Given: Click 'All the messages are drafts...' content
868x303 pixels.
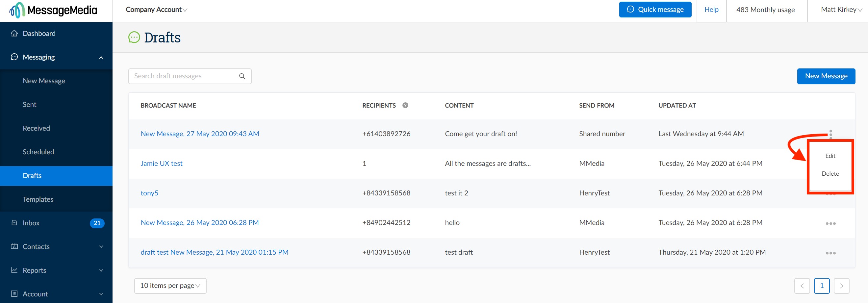Looking at the screenshot, I should 488,164.
